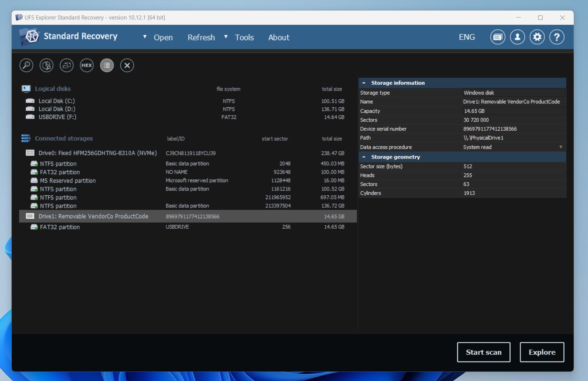Click the Windows disk storage type field
This screenshot has width=588, height=381.
513,93
